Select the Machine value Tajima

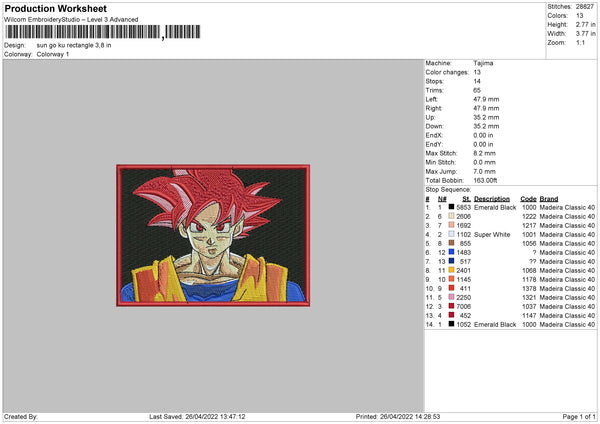pos(483,63)
